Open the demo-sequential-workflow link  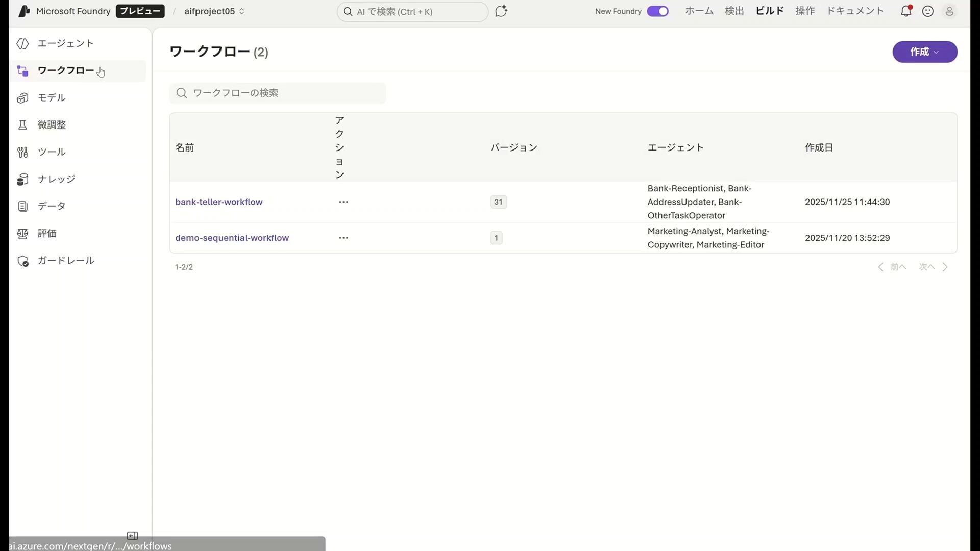click(232, 238)
